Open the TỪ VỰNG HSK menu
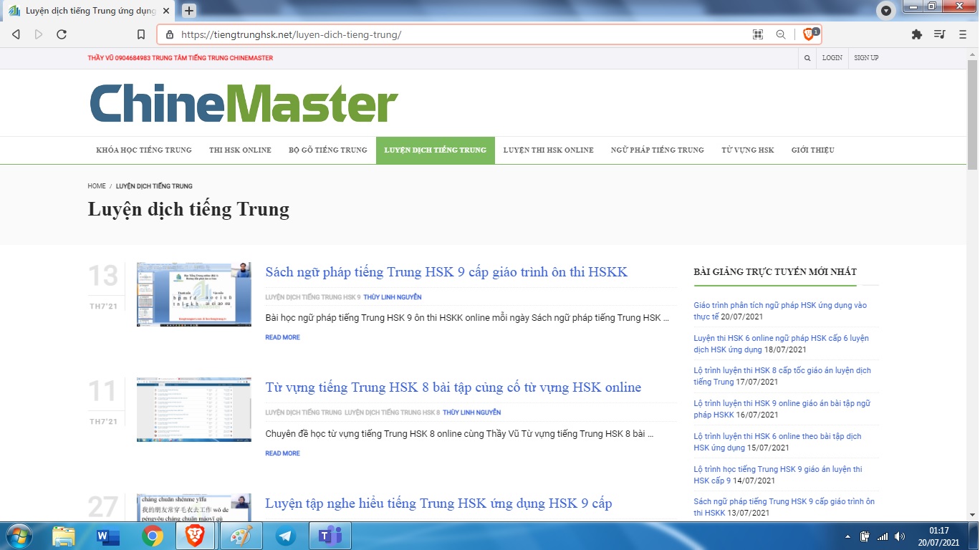Screen dimensions: 980x550 (748, 150)
